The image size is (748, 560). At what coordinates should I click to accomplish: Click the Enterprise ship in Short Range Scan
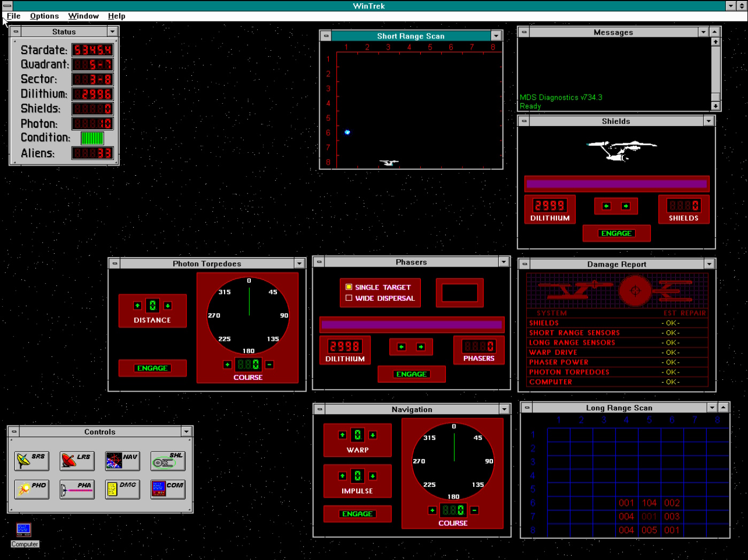pos(389,162)
